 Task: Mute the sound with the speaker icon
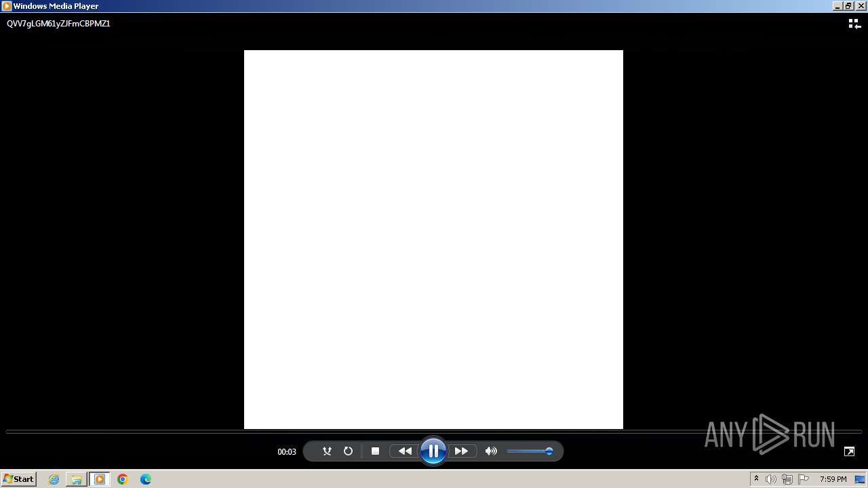pos(491,451)
